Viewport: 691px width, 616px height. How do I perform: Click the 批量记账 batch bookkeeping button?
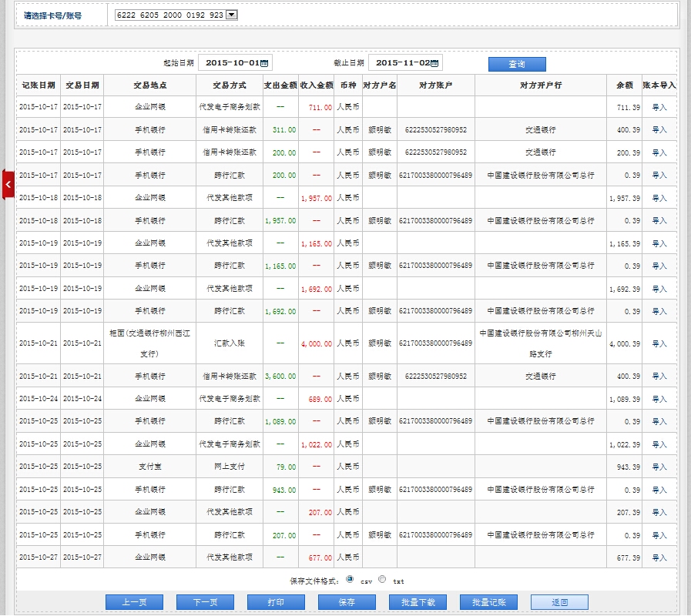(488, 602)
